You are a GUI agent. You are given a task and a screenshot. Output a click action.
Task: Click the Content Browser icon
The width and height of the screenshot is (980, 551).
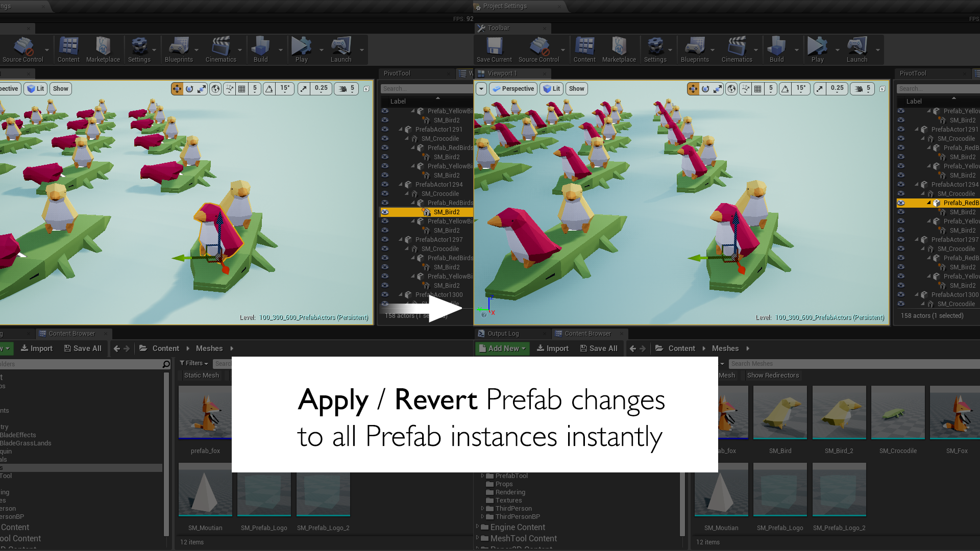coord(42,332)
